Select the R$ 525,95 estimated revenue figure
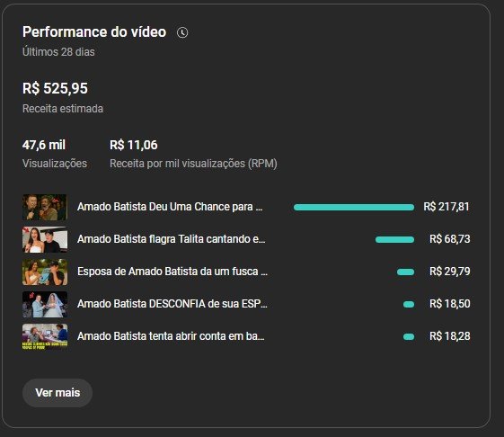The height and width of the screenshot is (437, 504). (55, 88)
